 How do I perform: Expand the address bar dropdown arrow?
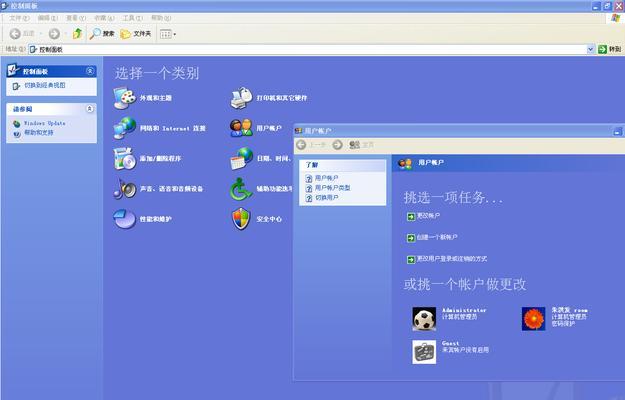591,49
